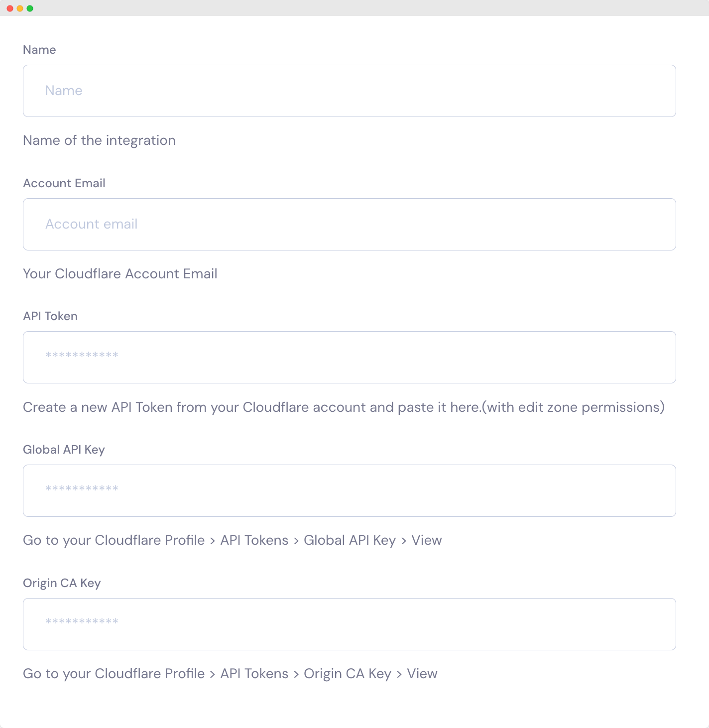The height and width of the screenshot is (728, 709).
Task: Click the Cloudflare account email helper text
Action: [x=119, y=273]
